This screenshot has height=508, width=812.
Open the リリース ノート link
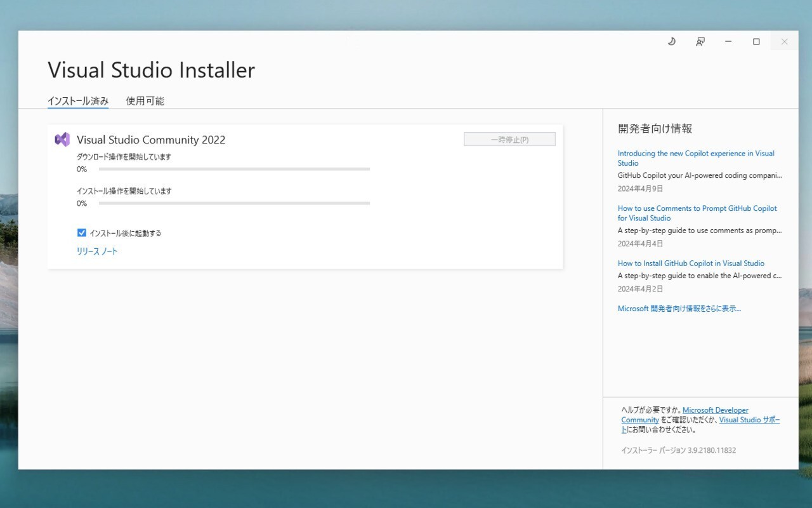click(x=96, y=251)
